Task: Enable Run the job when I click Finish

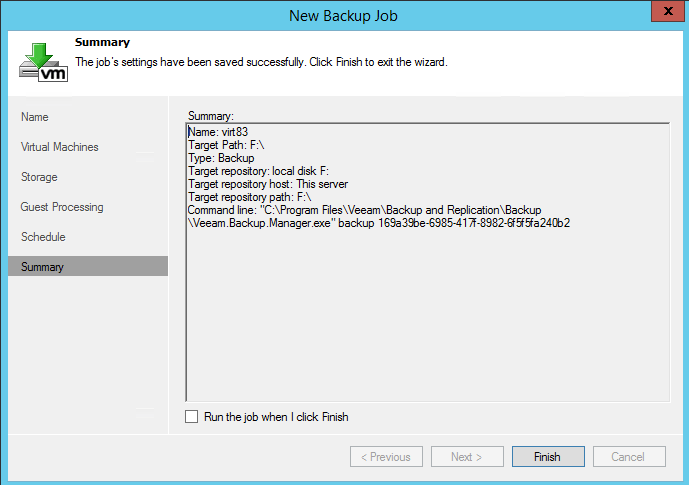Action: tap(192, 416)
